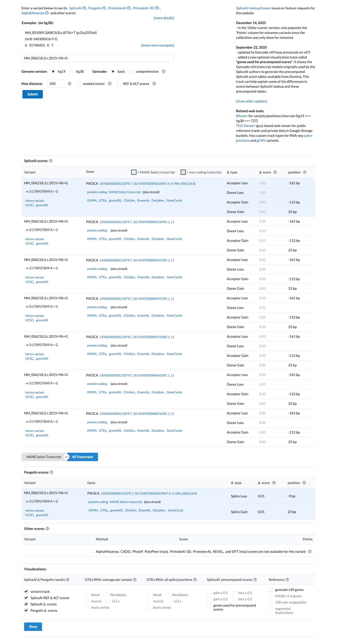Click help icon by SpliceAI precomputed scores
This screenshot has width=340, height=644.
[x=255, y=579]
